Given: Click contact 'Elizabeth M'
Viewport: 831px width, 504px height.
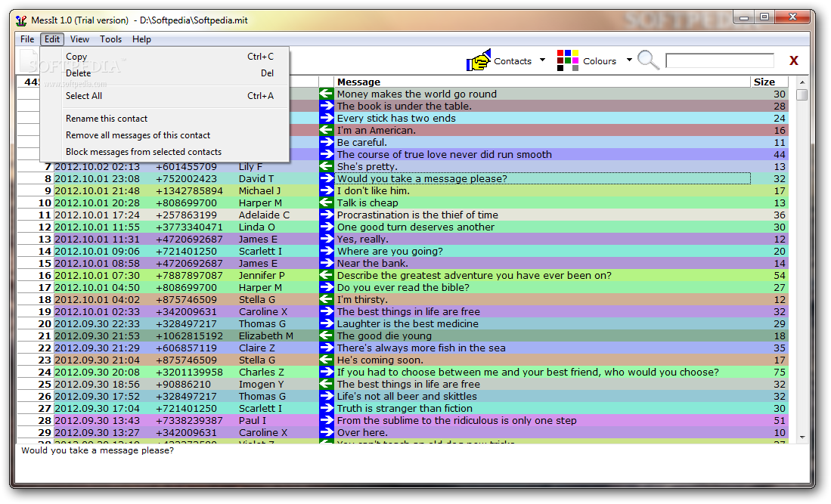Looking at the screenshot, I should 265,335.
